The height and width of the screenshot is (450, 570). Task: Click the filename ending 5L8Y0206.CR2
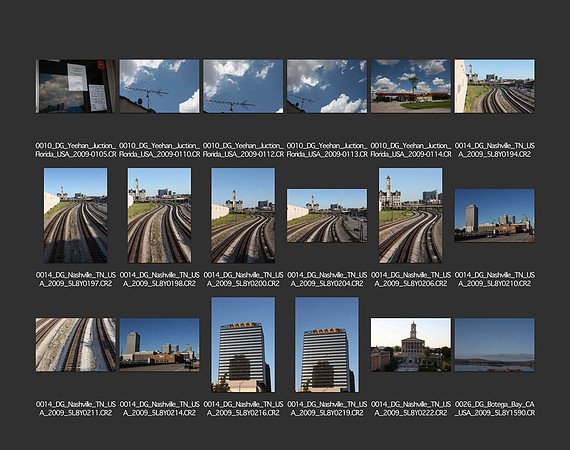coord(411,279)
